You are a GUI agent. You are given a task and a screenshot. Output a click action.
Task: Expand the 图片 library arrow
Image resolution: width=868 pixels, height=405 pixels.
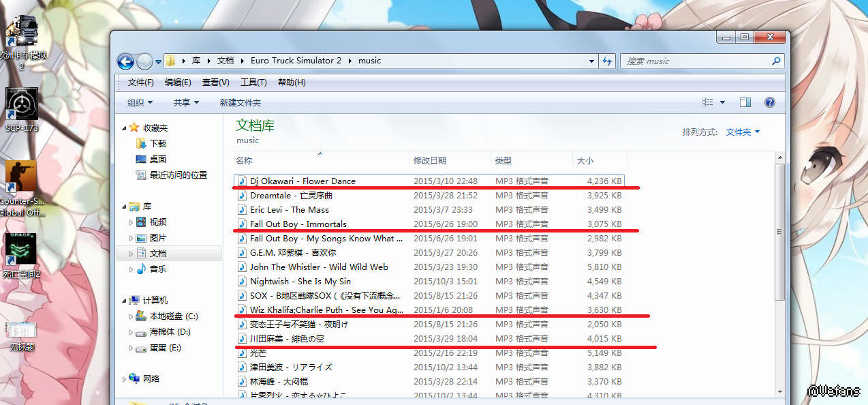(131, 238)
